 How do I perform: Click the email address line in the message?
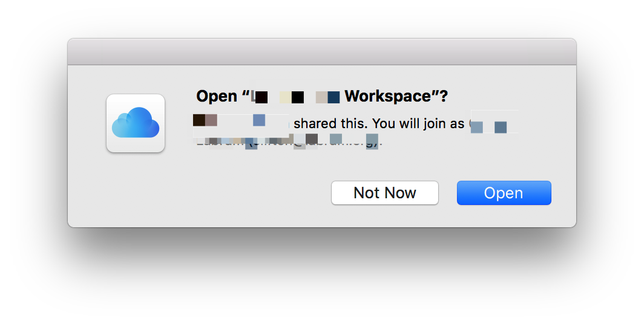point(287,141)
